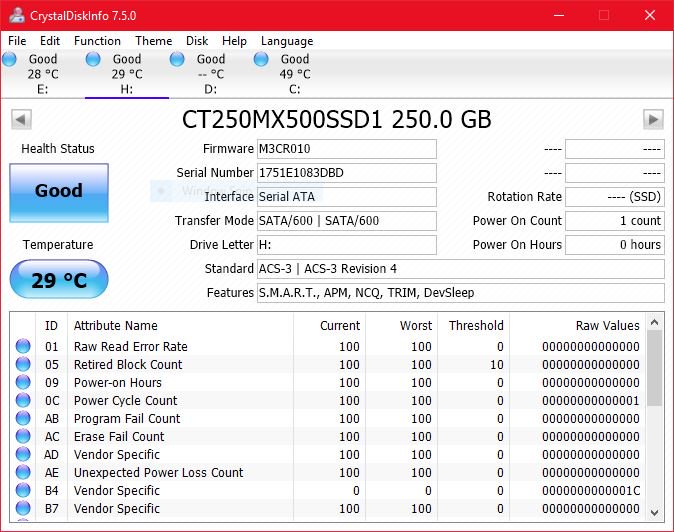Select the Raw Read Error Rate row text

(130, 346)
